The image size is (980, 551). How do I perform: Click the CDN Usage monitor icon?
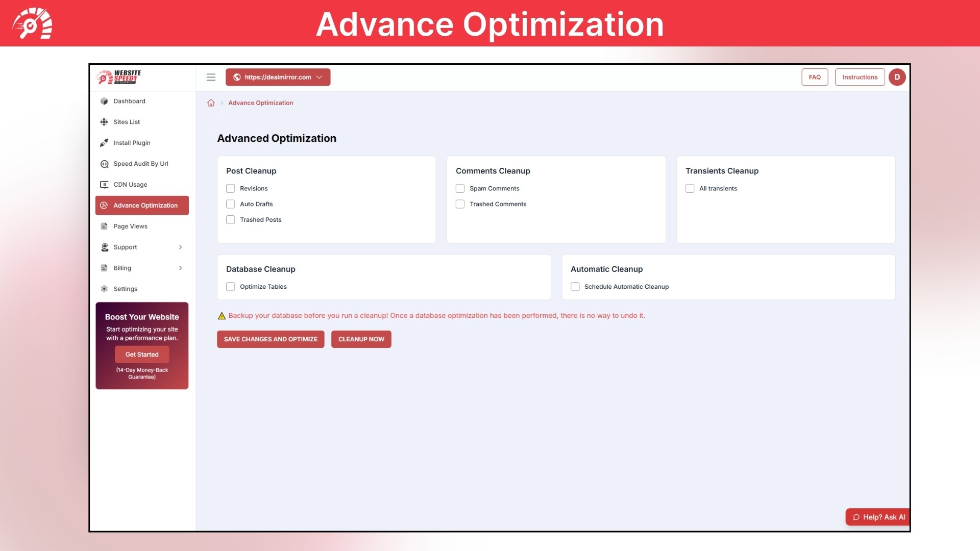tap(104, 185)
